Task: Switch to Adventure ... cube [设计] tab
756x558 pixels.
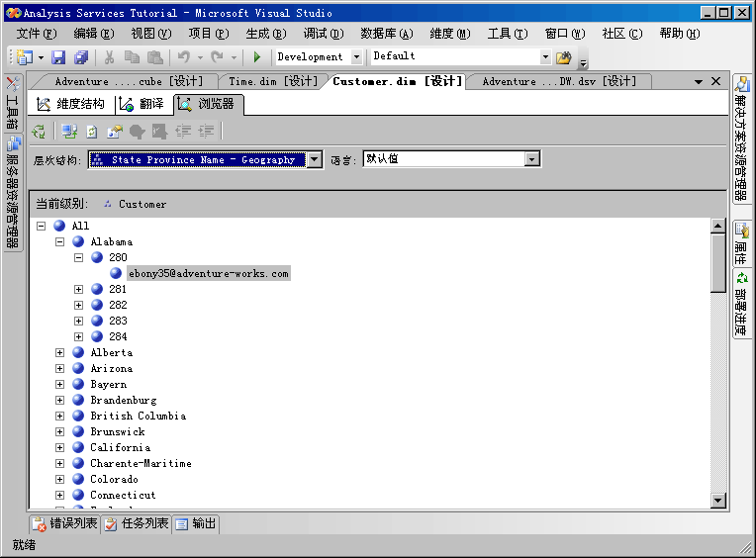Action: click(129, 81)
